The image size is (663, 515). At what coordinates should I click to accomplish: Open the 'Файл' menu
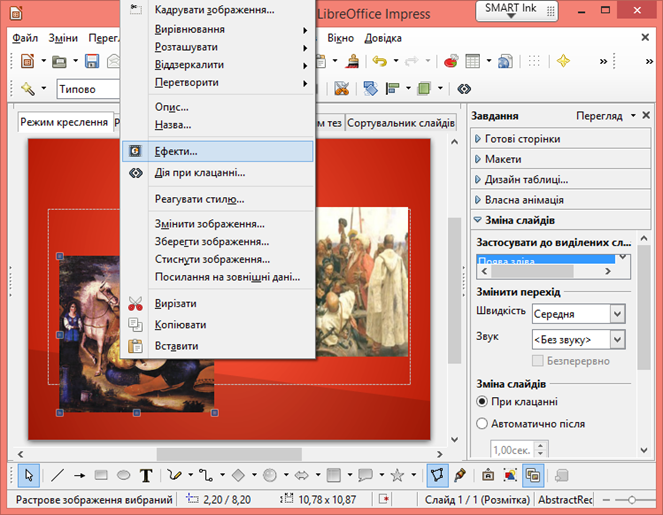click(25, 38)
